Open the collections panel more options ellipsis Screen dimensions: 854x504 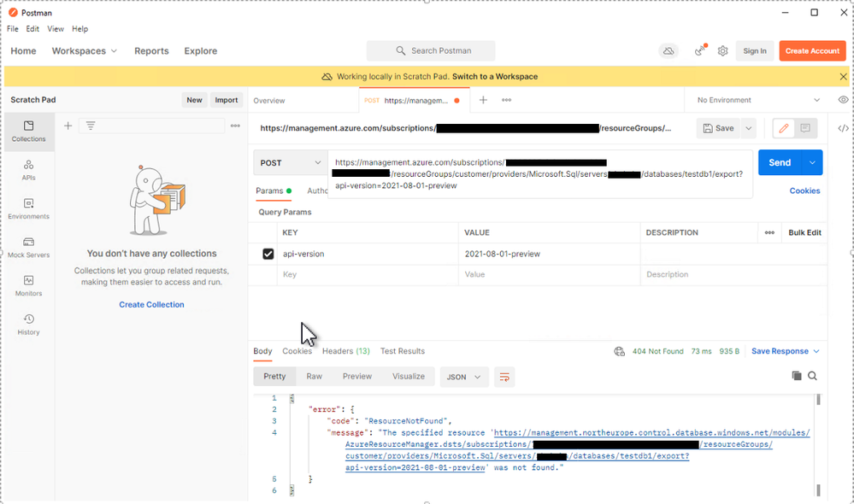click(235, 126)
